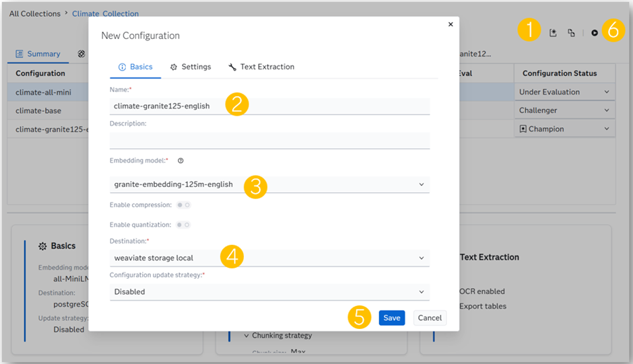Click the Save button
Viewport: 633px width, 364px height.
tap(392, 318)
